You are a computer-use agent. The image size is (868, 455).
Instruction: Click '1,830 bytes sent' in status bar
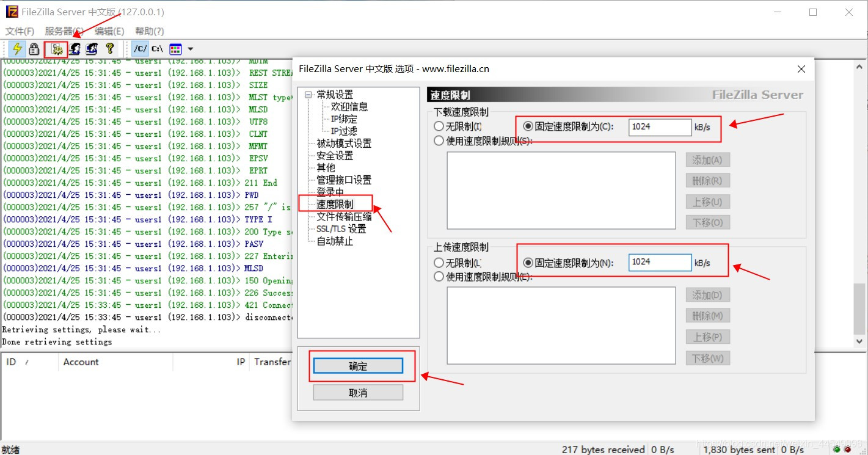click(739, 450)
